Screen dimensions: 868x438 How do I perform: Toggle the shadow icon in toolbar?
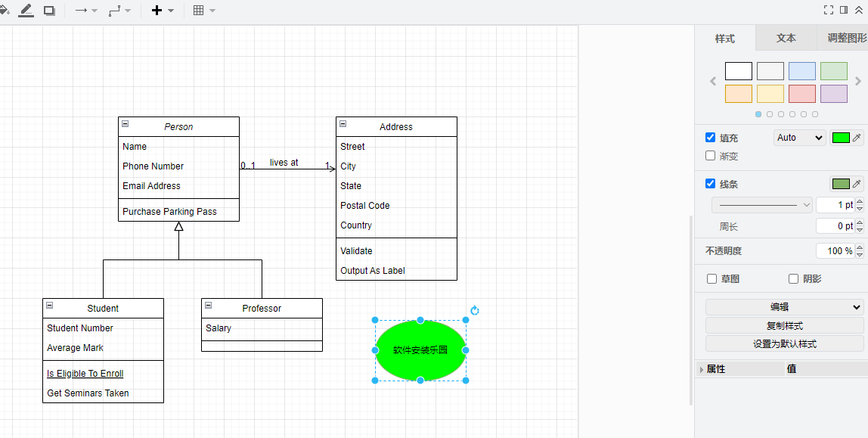pyautogui.click(x=49, y=11)
